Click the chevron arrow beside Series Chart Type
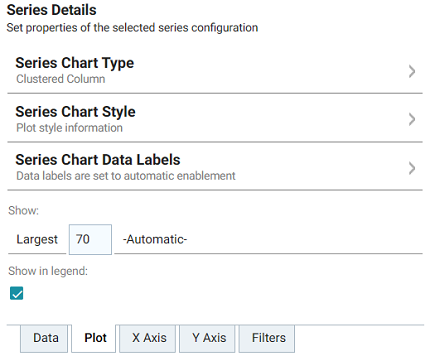The width and height of the screenshot is (435, 361). (412, 71)
